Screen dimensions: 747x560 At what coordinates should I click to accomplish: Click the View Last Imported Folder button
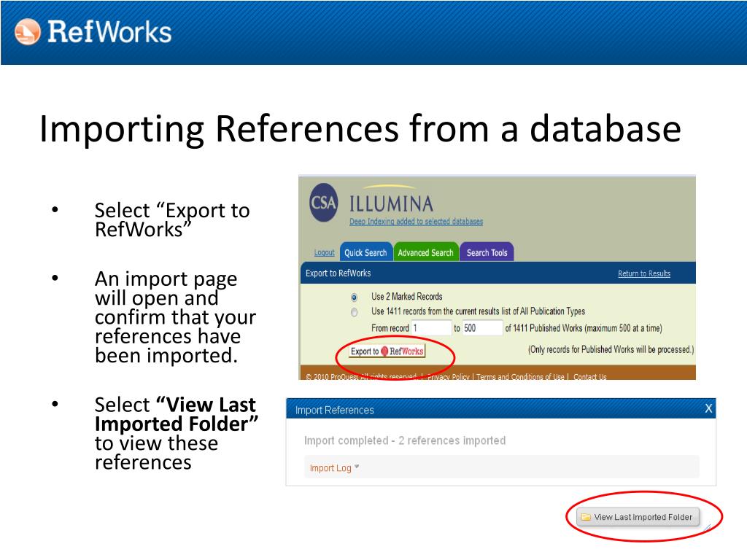point(638,517)
